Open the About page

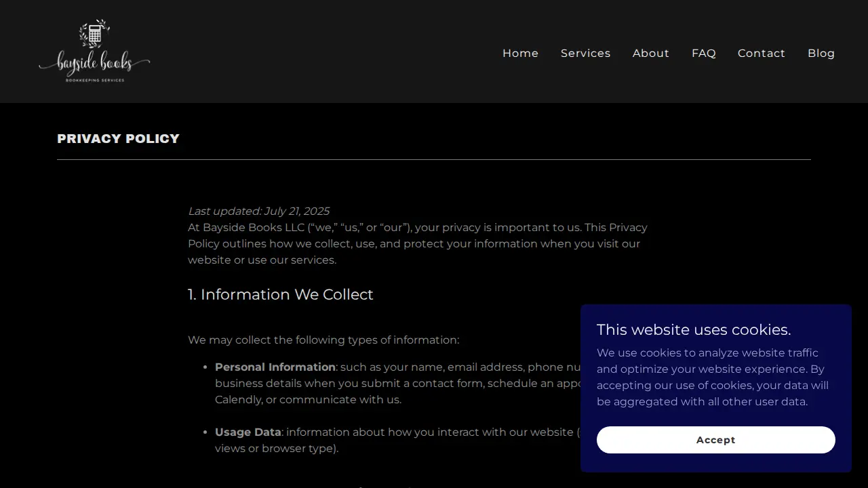pos(651,53)
